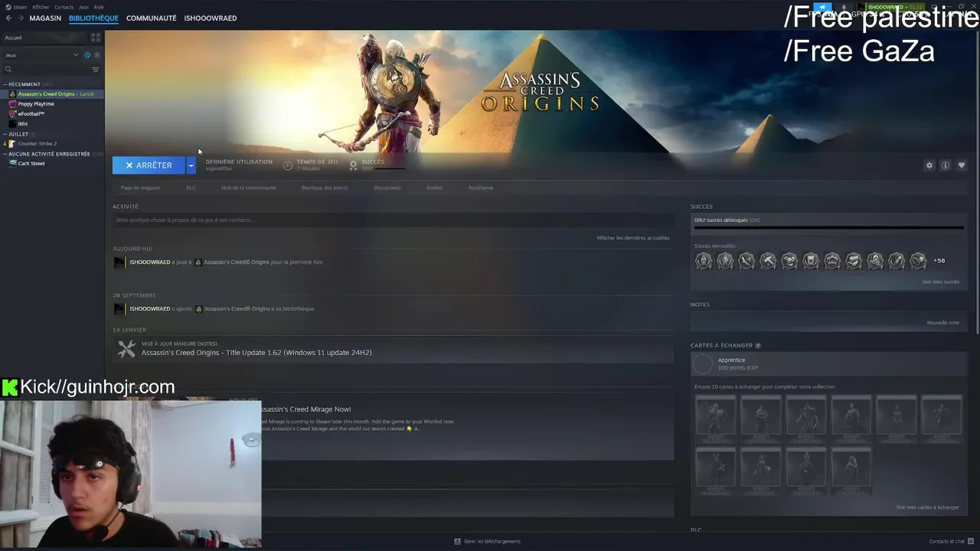Click Voir mes succès link
This screenshot has height=551, width=980.
click(940, 282)
